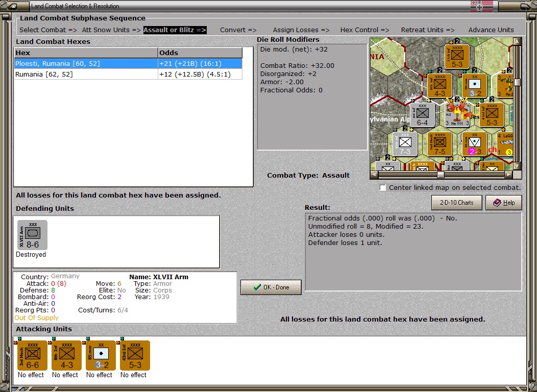The height and width of the screenshot is (392, 537).
Task: Open the Help book button
Action: [504, 203]
